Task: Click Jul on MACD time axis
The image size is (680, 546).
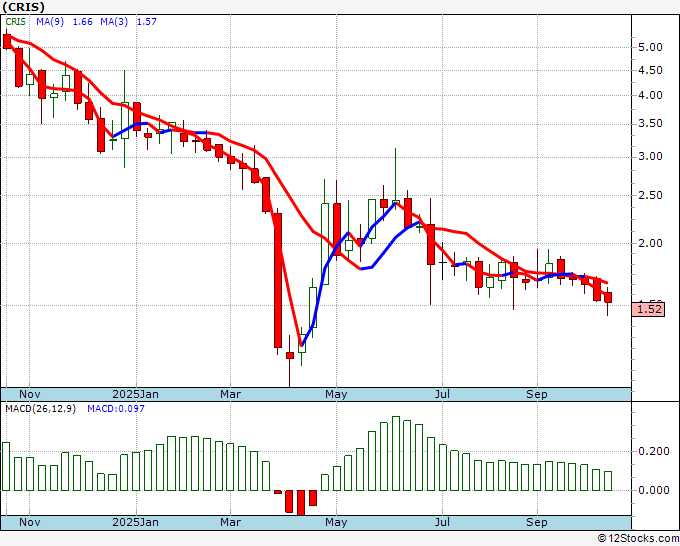Action: [442, 522]
